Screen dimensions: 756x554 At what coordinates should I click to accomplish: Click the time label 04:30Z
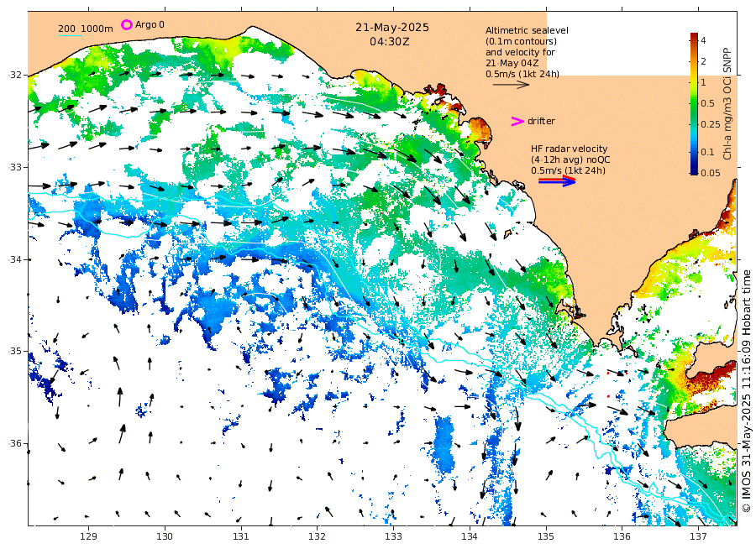(x=390, y=42)
